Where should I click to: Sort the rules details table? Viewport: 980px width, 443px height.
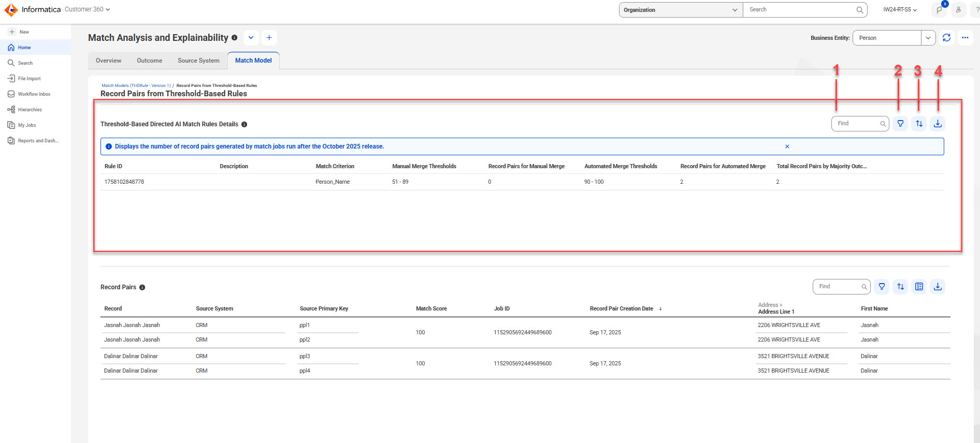919,124
